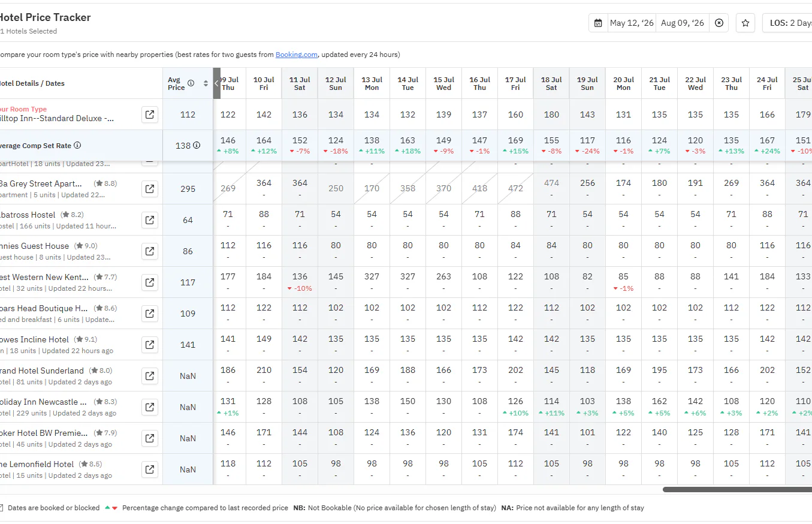The width and height of the screenshot is (812, 524).
Task: Click the Grand Hotel Sunderland name
Action: point(41,371)
